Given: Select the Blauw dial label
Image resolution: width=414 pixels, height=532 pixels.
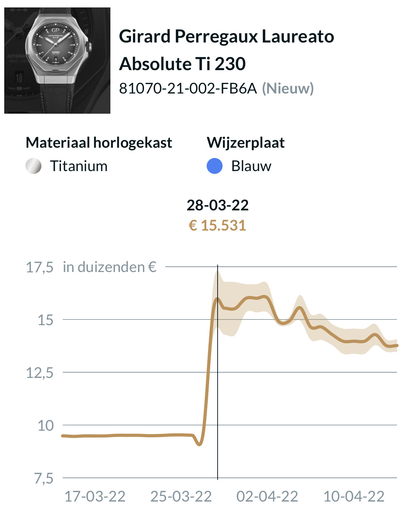Looking at the screenshot, I should point(251,166).
